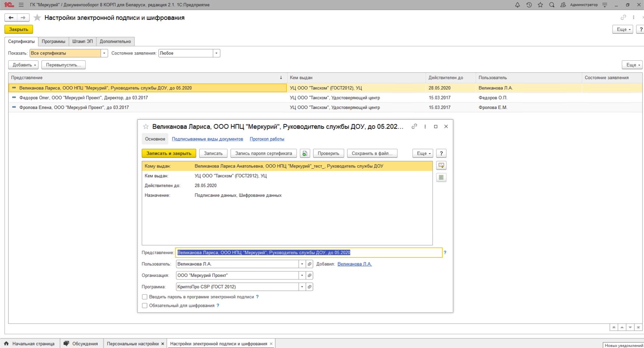Image resolution: width=644 pixels, height=348 pixels.
Task: Switch to Штамп ЭП tab
Action: [83, 41]
